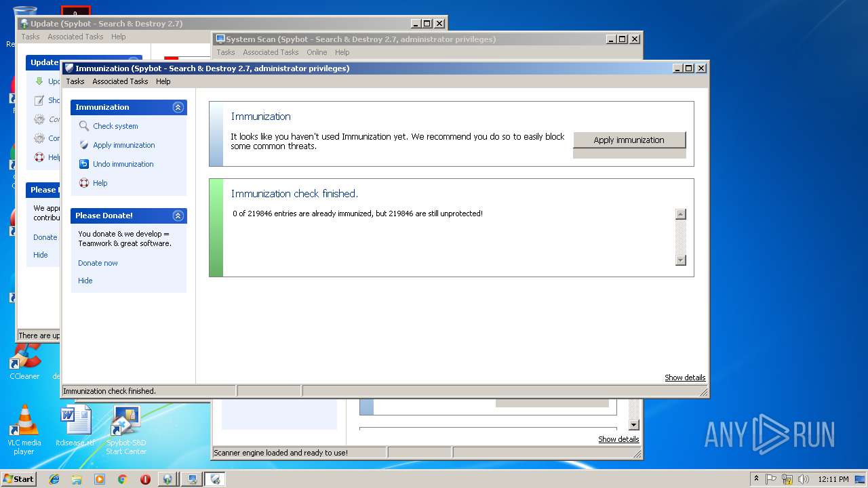Click Undo immunization link in sidebar
Image resolution: width=868 pixels, height=488 pixels.
(123, 164)
